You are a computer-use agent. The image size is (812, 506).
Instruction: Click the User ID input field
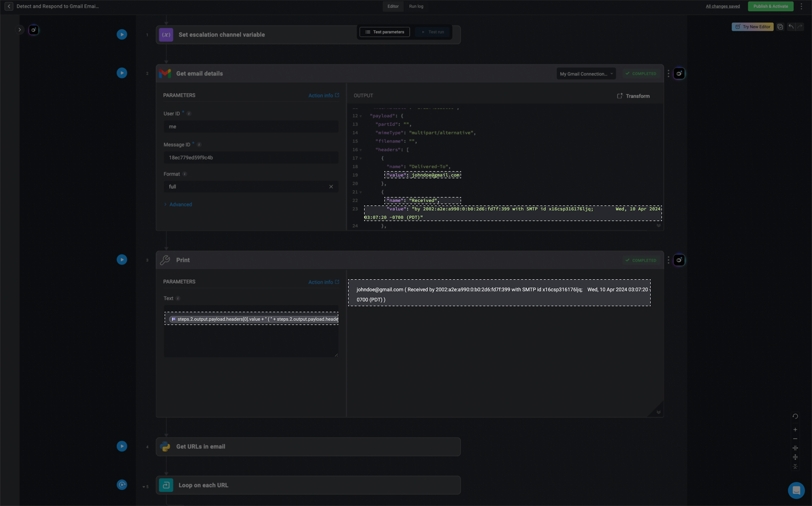[251, 126]
